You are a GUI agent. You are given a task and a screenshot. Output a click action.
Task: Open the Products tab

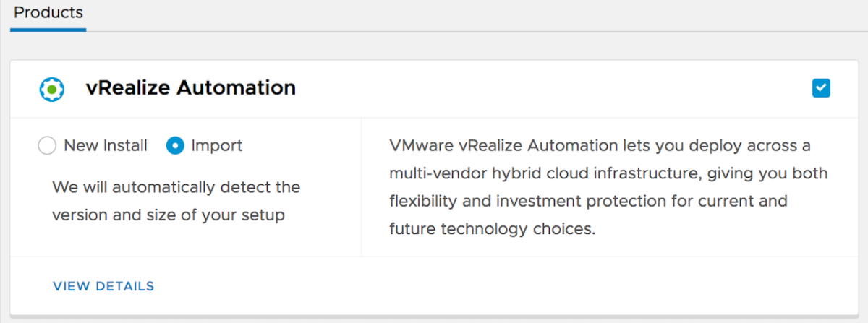(48, 13)
